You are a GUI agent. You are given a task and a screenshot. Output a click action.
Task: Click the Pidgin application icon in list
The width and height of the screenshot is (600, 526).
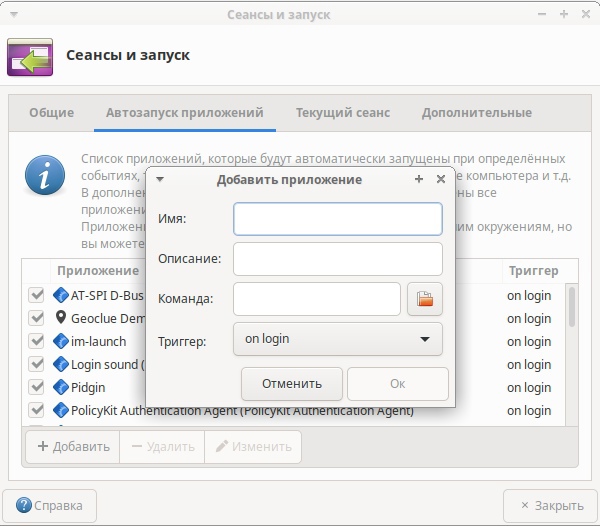click(61, 387)
